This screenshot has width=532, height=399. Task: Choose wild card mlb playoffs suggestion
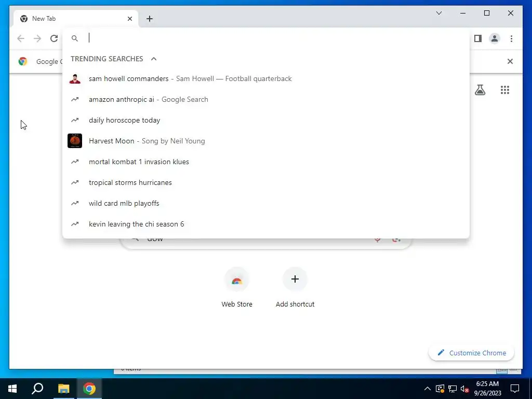pos(266,203)
